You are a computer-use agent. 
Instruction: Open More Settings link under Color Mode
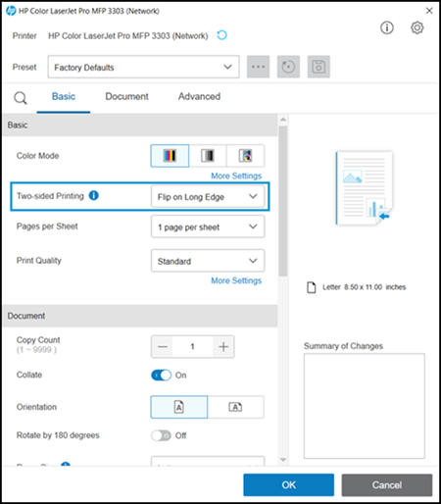pyautogui.click(x=236, y=176)
